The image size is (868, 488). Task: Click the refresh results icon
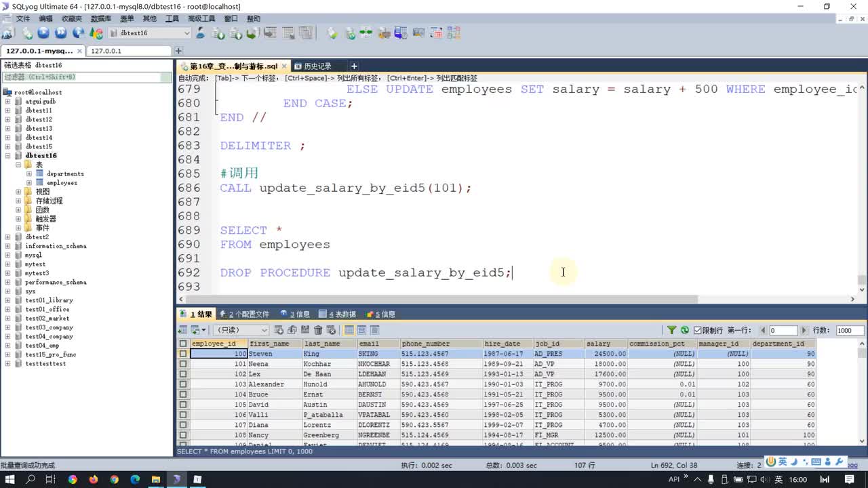click(685, 330)
